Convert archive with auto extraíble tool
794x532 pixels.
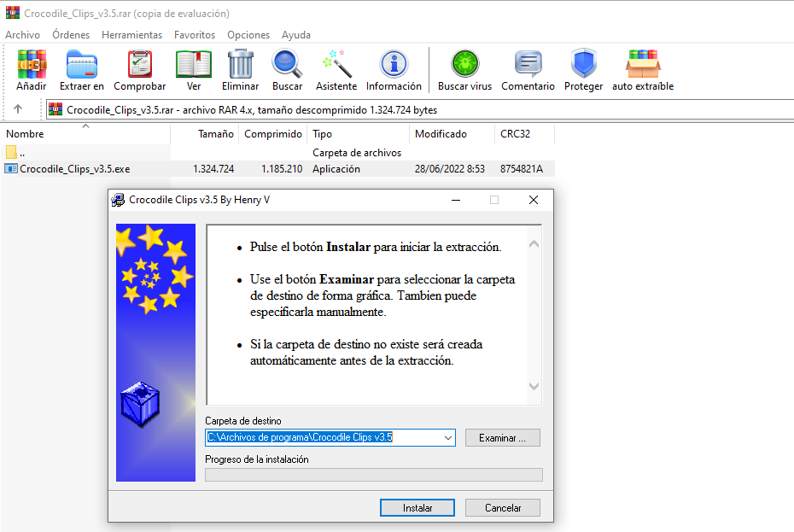[642, 68]
